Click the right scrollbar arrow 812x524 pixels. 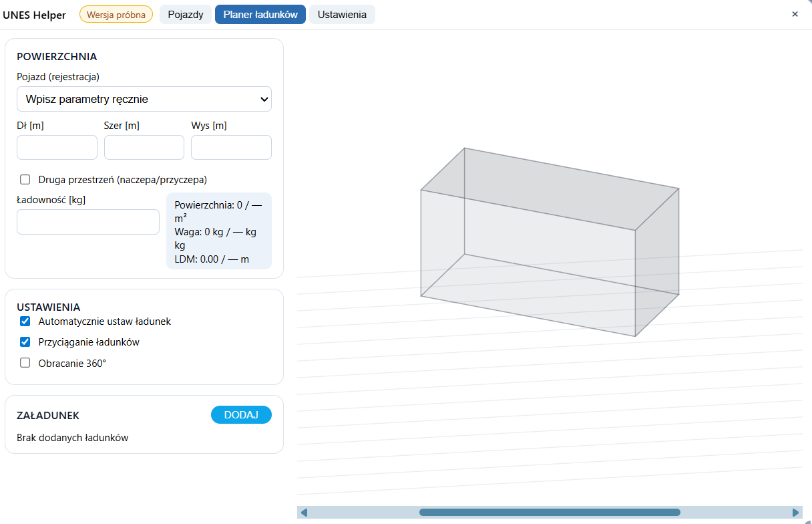[795, 513]
